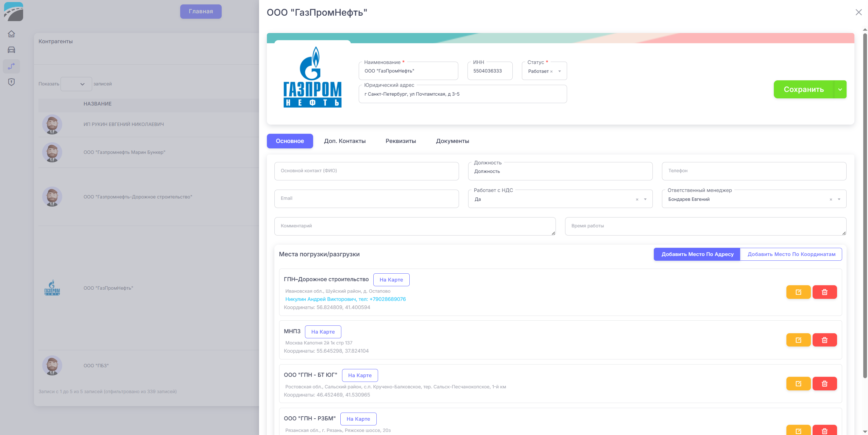
Task: Edit the ГПН–Дорожное строительство location
Action: click(798, 292)
